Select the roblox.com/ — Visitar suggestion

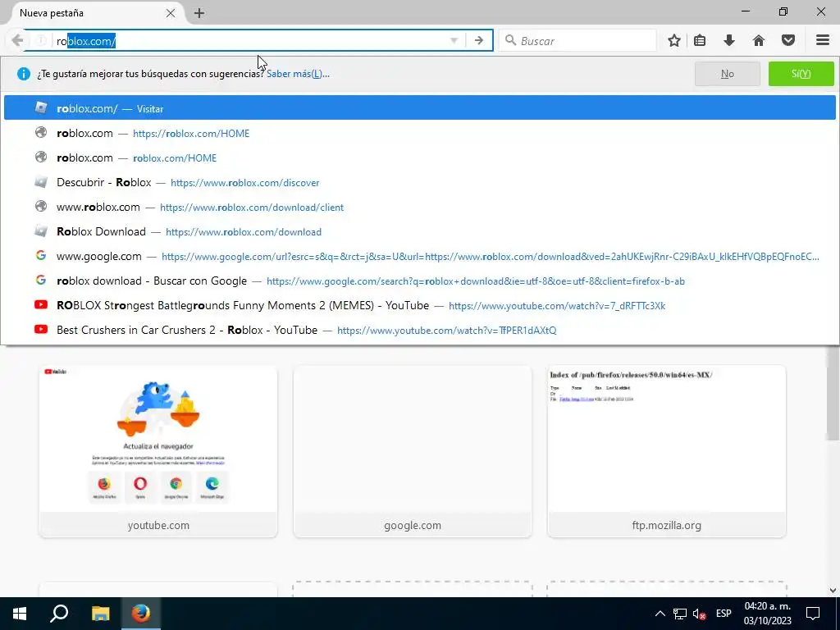pyautogui.click(x=420, y=108)
